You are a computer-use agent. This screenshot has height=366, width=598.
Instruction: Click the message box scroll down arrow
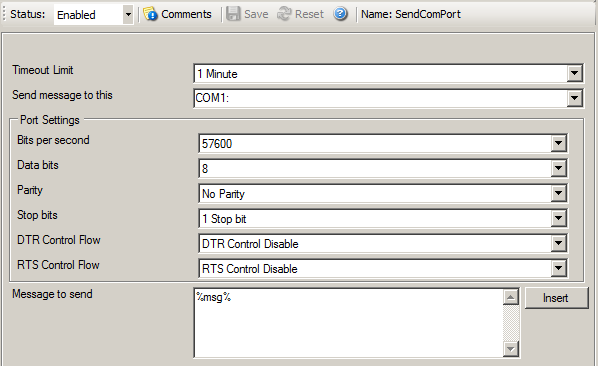coord(511,348)
